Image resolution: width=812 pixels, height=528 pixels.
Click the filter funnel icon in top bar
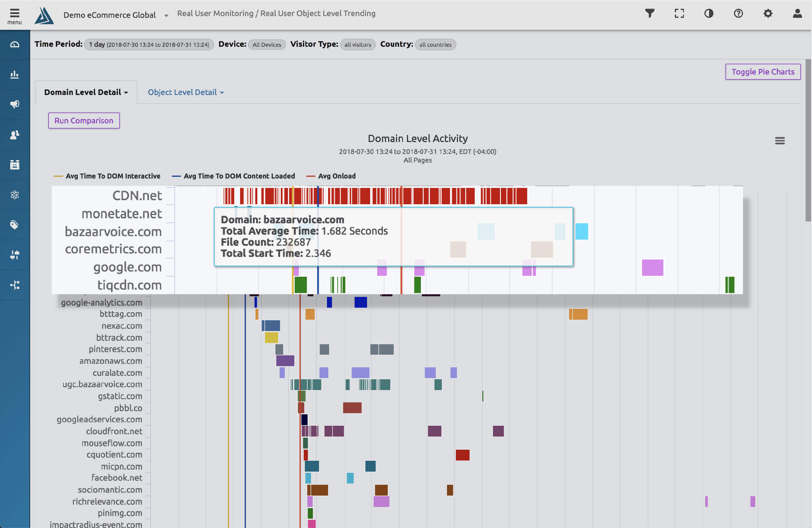coord(650,13)
